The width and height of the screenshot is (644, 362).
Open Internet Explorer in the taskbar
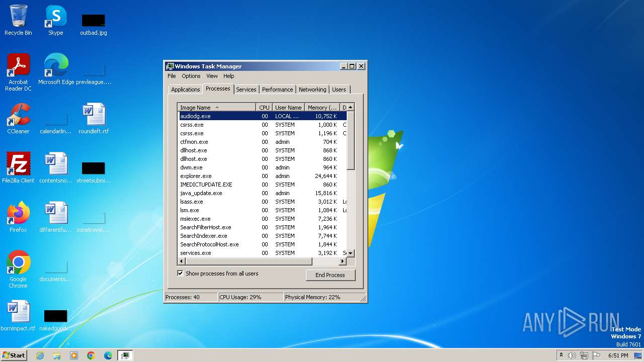40,355
